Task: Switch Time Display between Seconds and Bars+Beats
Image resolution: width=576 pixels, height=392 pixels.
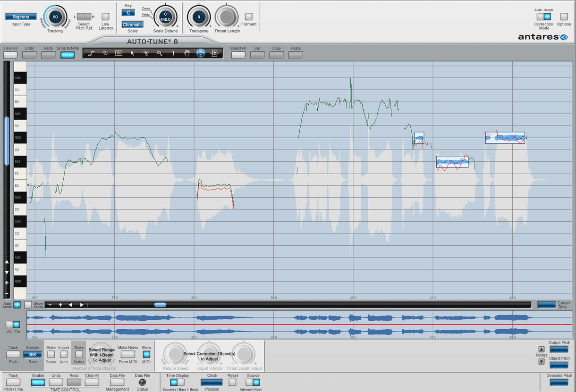Action: coord(177,382)
